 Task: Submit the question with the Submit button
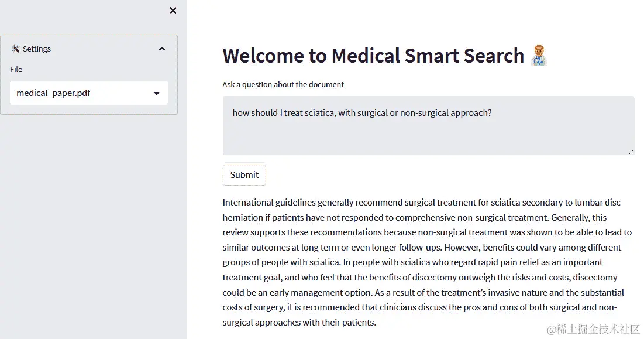coord(244,175)
